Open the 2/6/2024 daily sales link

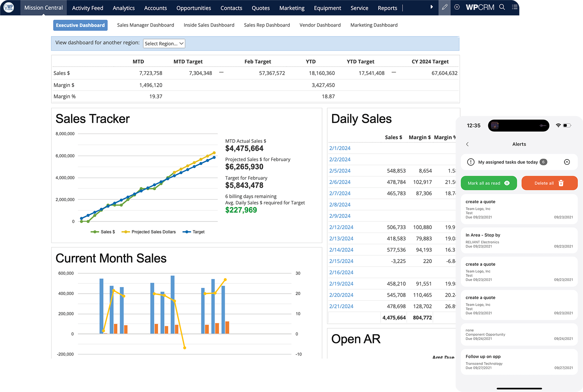(x=340, y=182)
